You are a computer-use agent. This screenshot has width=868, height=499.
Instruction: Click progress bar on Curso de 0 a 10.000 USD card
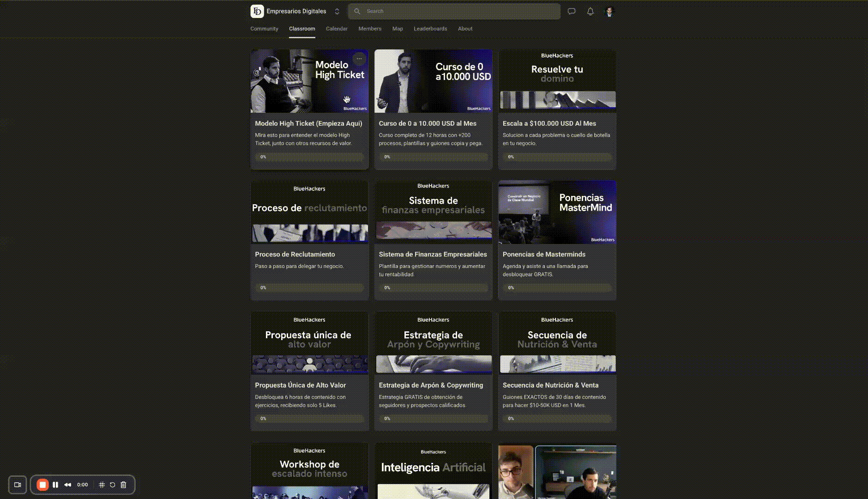tap(433, 157)
